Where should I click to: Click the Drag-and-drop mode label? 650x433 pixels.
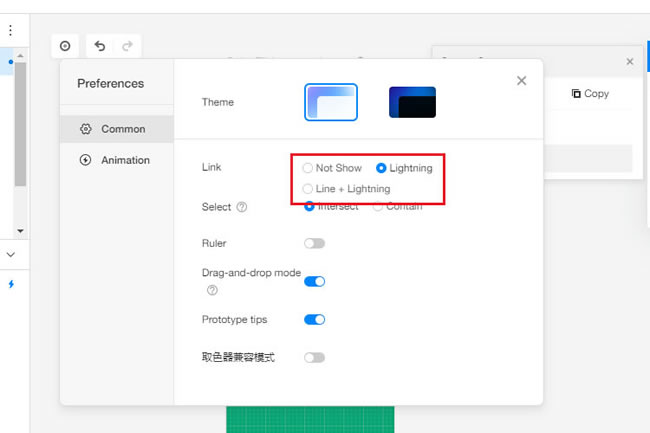[x=251, y=273]
